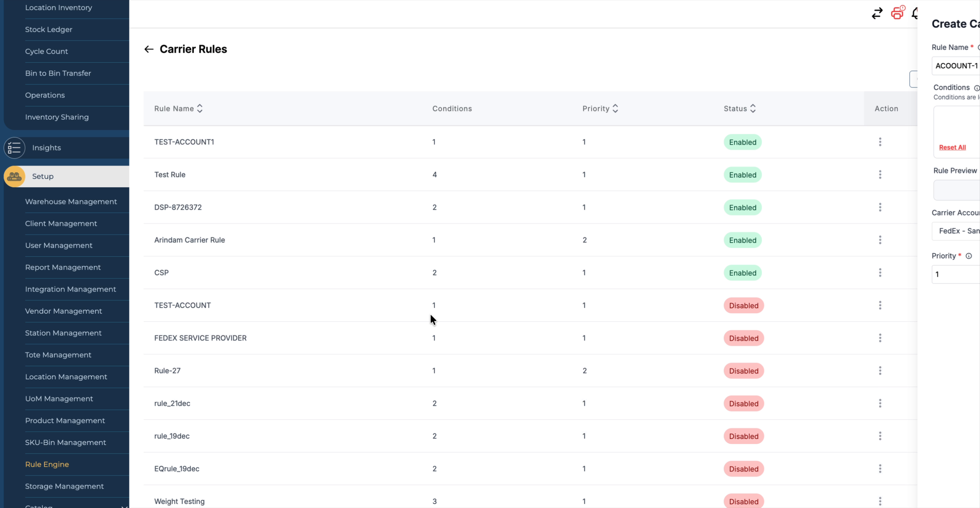The height and width of the screenshot is (508, 980).
Task: Open actions menu for TEST-ACCOUNT1 rule
Action: point(880,142)
